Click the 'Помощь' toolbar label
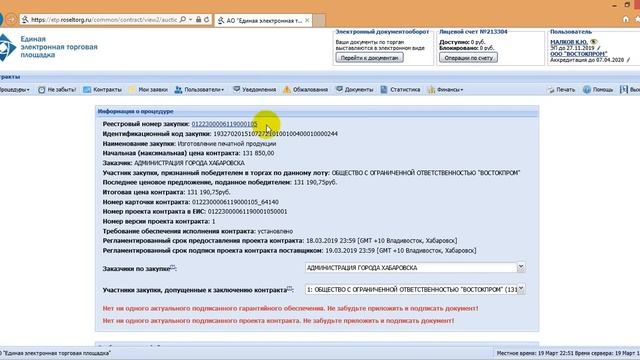Image resolution: width=640 pixels, height=360 pixels. [x=603, y=89]
